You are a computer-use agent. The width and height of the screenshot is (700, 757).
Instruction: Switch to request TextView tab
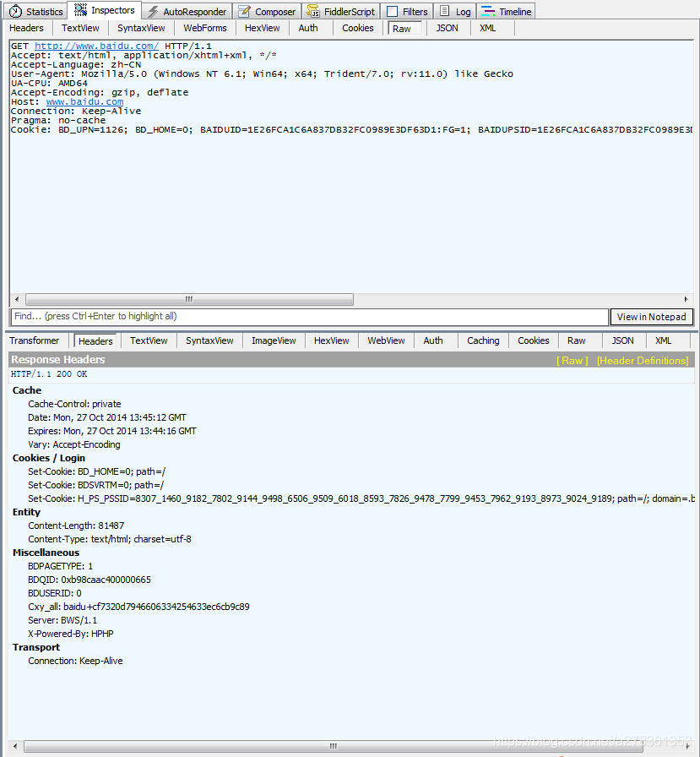click(x=80, y=28)
